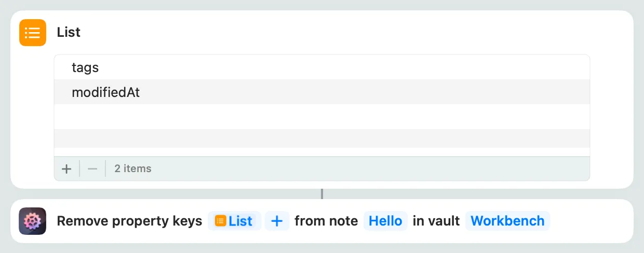Click the 'in vault' text
644x253 pixels.
(x=436, y=221)
